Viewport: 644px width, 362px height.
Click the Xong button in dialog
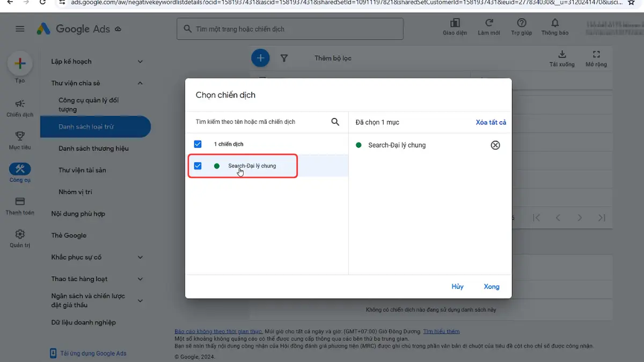(491, 286)
